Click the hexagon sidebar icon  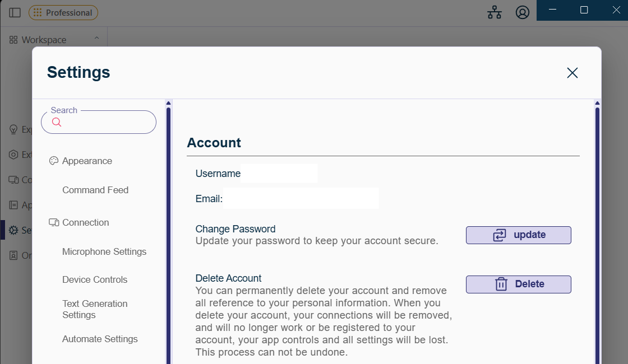click(13, 155)
